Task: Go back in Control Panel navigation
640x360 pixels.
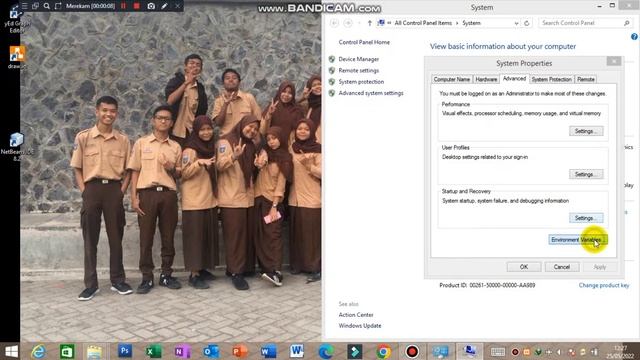Action: click(x=334, y=23)
